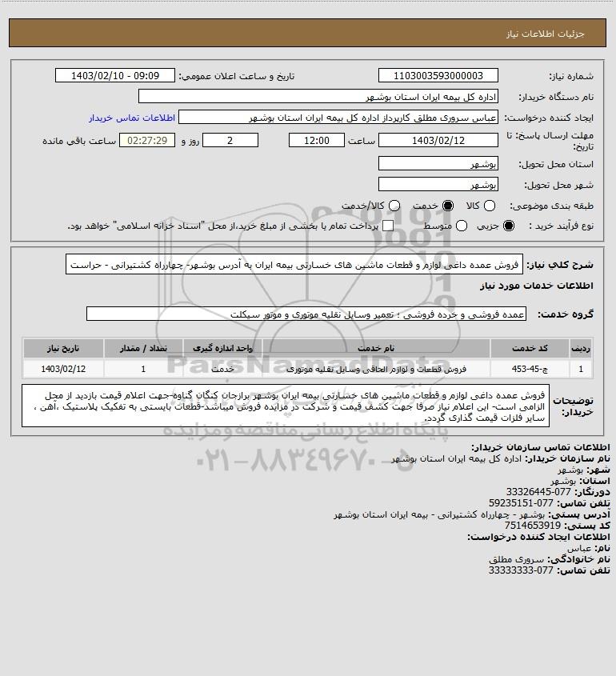Click the service group field
Viewport: 616px width, 676px height.
tap(306, 314)
